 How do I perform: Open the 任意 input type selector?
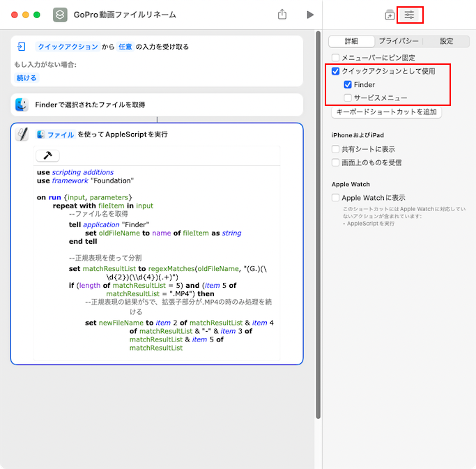123,47
